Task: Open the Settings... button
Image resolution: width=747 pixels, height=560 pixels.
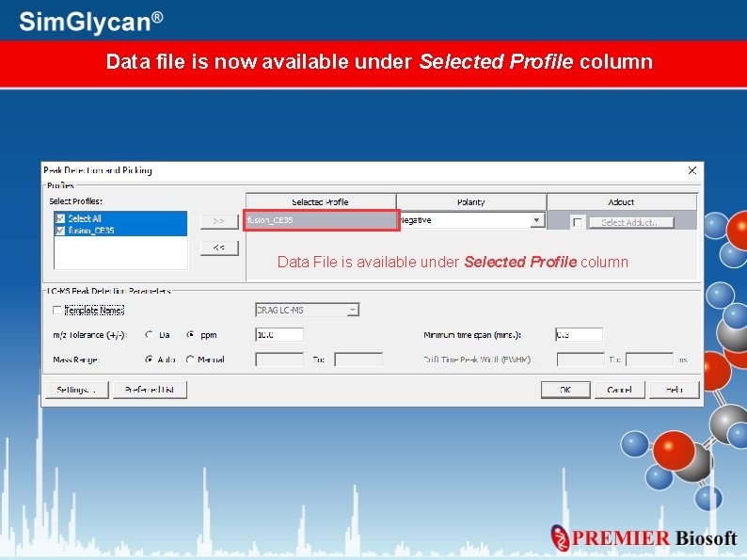Action: [x=77, y=390]
